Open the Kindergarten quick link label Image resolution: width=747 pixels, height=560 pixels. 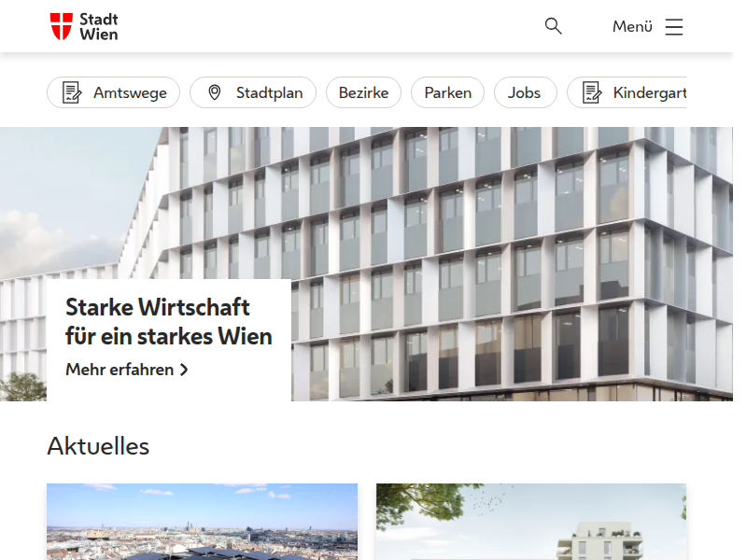pos(650,92)
